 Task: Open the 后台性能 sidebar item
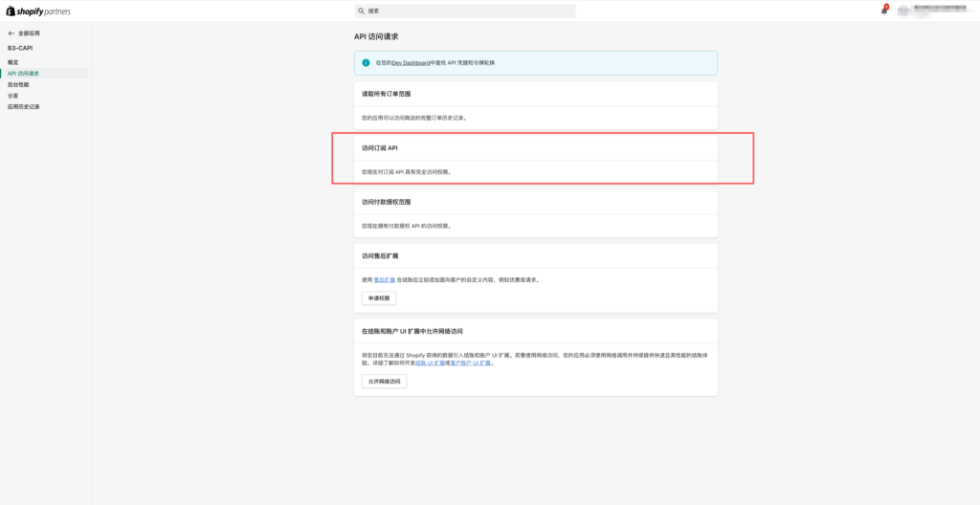coord(18,84)
